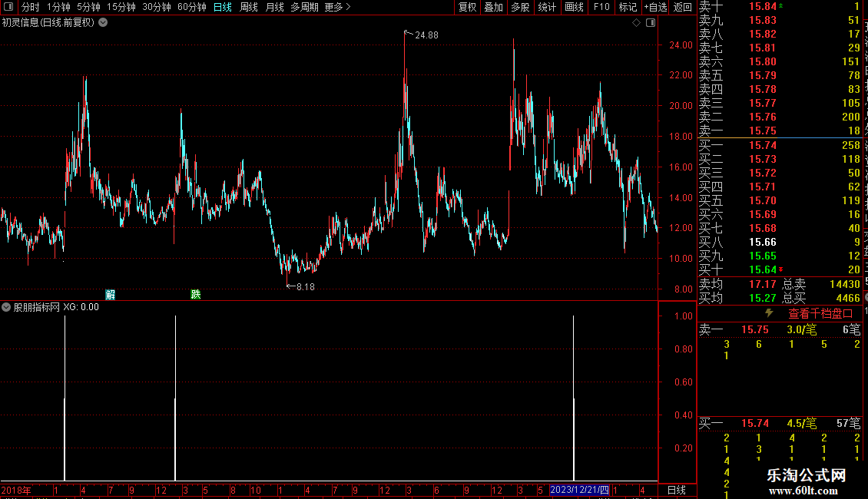Click the 8.18 low price label
This screenshot has height=499, width=868.
[305, 286]
